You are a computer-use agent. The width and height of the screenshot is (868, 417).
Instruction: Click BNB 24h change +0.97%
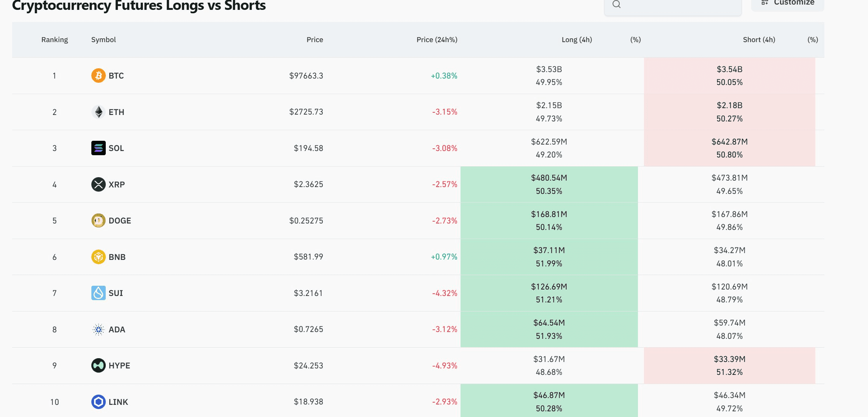pos(444,256)
